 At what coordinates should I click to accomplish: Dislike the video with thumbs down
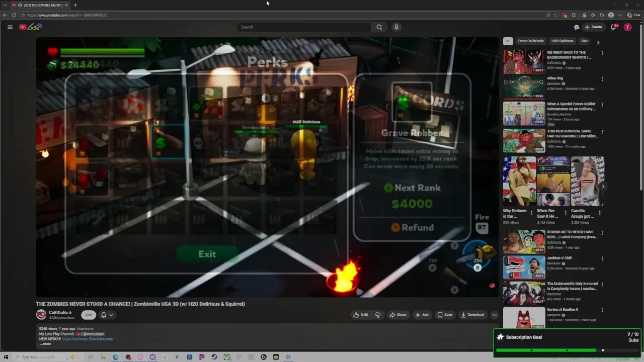tap(378, 315)
